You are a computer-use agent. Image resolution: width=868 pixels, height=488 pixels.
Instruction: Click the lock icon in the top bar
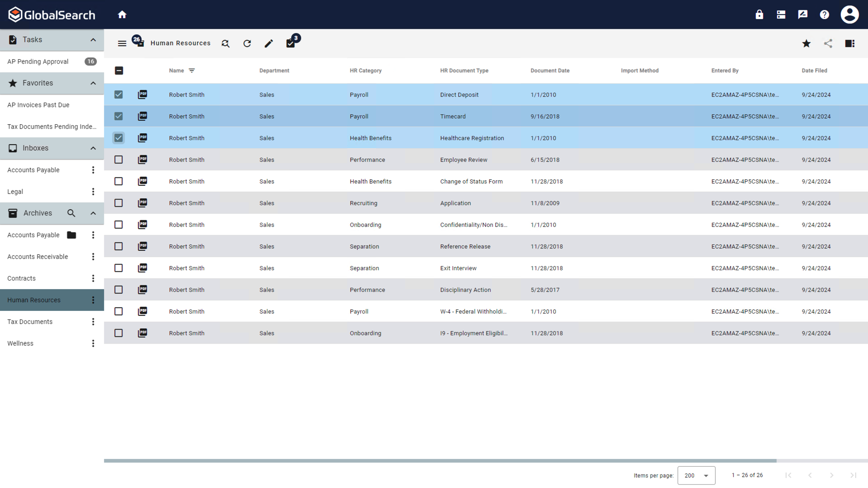point(759,14)
